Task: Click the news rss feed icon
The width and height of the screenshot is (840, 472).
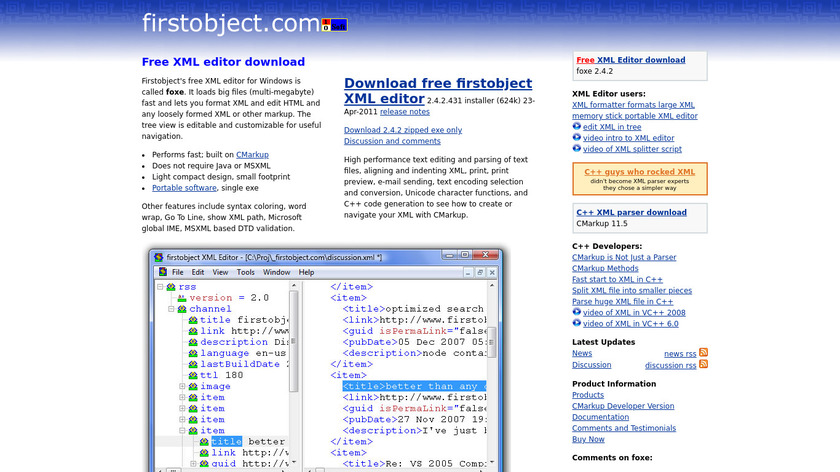Action: tap(703, 353)
